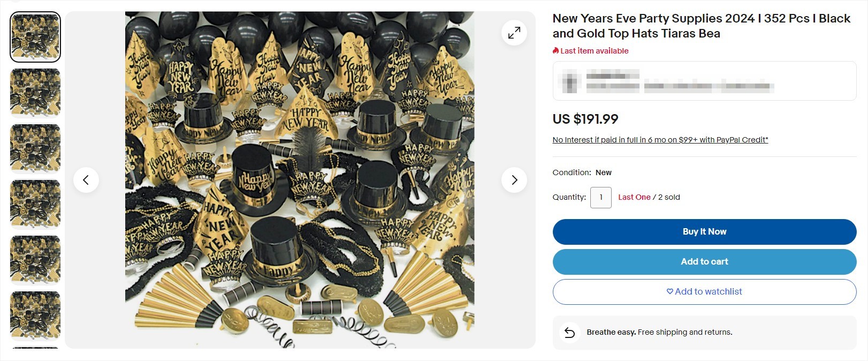Screen dimensions: 868x361
Task: Click the next image arrow
Action: coord(514,180)
